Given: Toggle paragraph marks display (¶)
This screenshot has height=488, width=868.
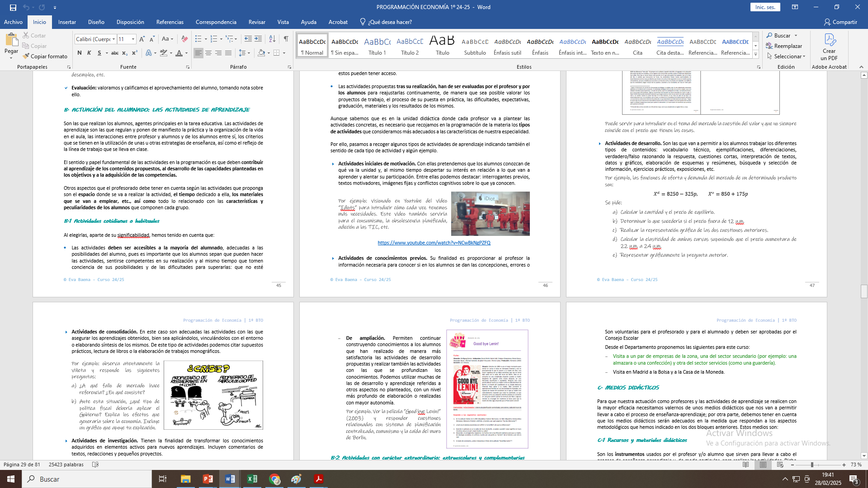Looking at the screenshot, I should [286, 39].
